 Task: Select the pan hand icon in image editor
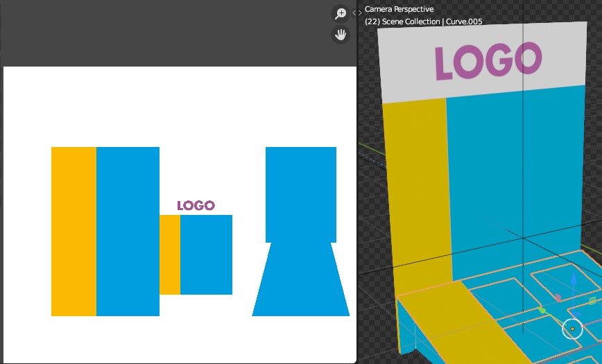(340, 35)
